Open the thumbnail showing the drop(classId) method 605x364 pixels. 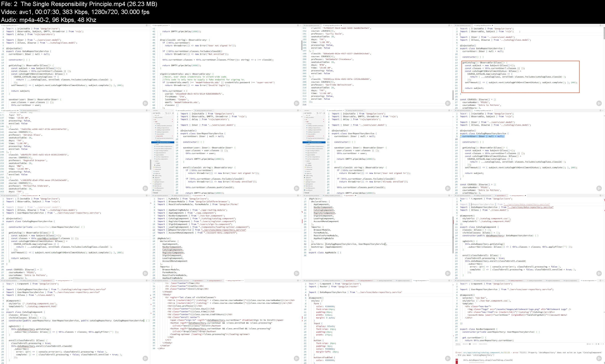pyautogui.click(x=227, y=67)
